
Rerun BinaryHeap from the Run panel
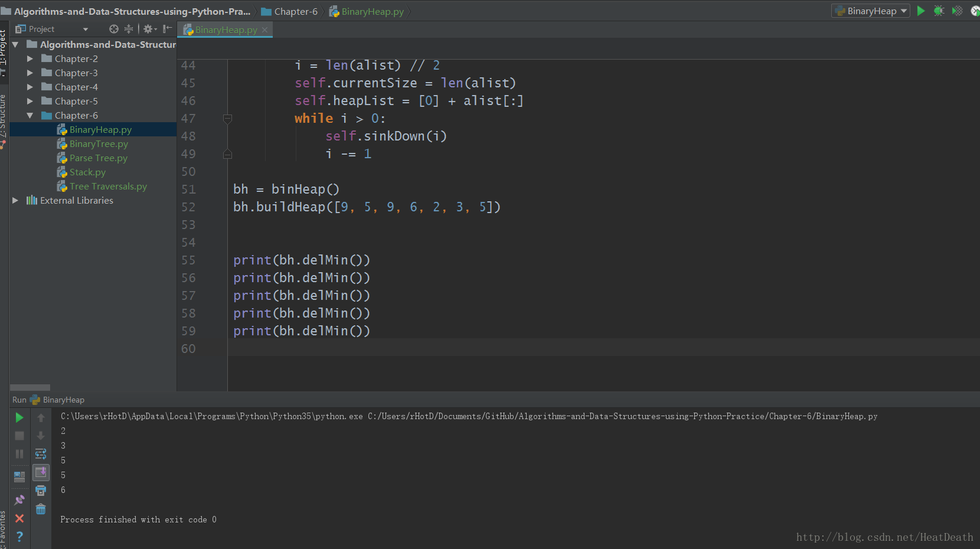point(19,417)
